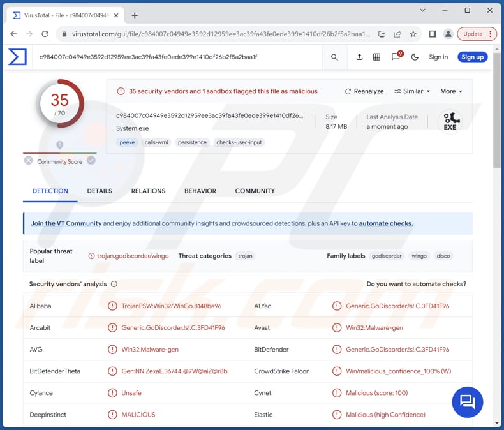Click the hash search input field
The image size is (504, 430).
point(179,57)
